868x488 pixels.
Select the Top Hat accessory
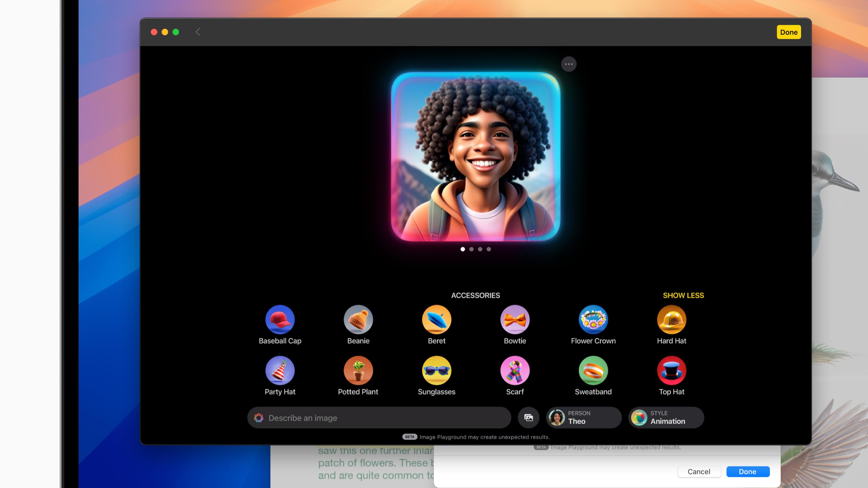pos(671,371)
